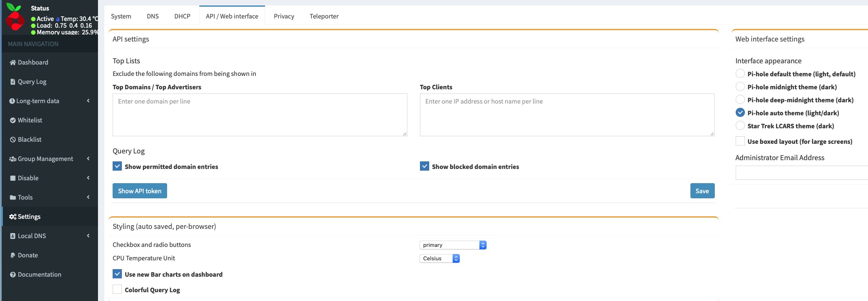Viewport: 868px width, 301px height.
Task: Enable Use boxed layout checkbox
Action: point(740,141)
